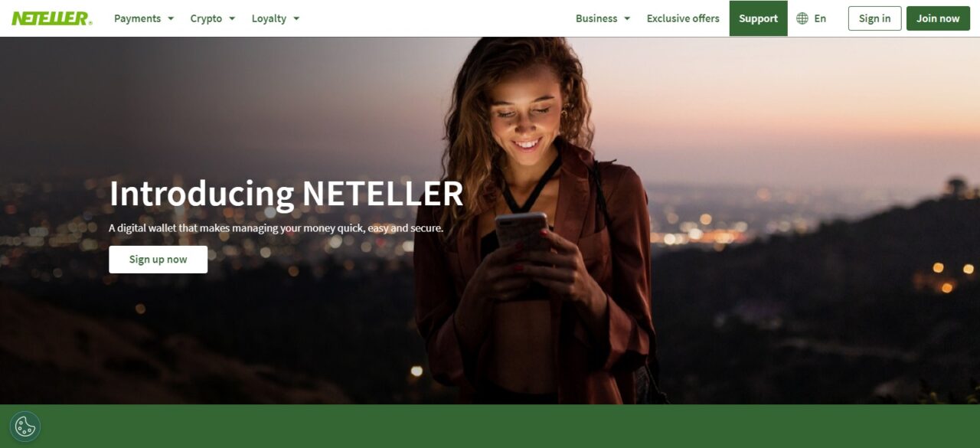Visit the Exclusive offers link

tap(683, 18)
